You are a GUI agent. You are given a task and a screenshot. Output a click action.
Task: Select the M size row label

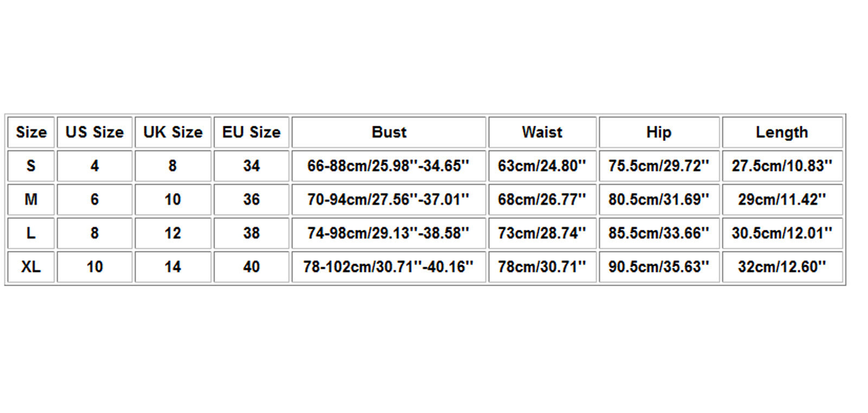click(31, 199)
